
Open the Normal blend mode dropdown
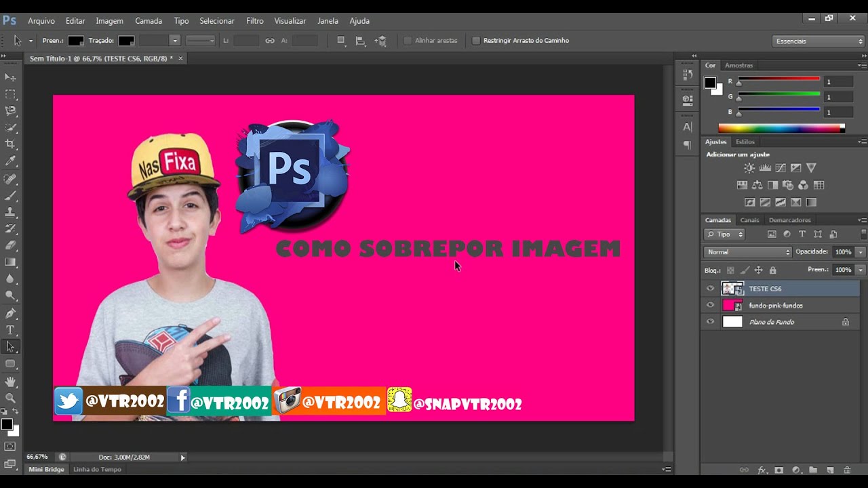pyautogui.click(x=748, y=252)
